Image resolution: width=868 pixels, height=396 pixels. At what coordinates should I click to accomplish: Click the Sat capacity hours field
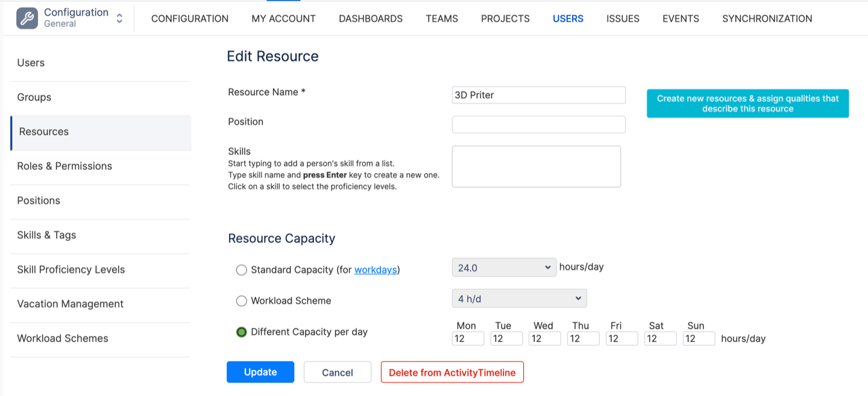[660, 339]
